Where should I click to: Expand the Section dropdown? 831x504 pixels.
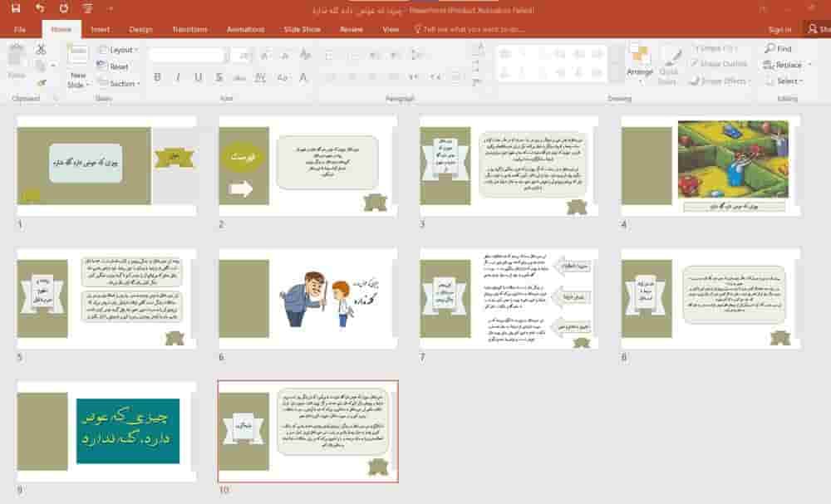click(x=119, y=83)
